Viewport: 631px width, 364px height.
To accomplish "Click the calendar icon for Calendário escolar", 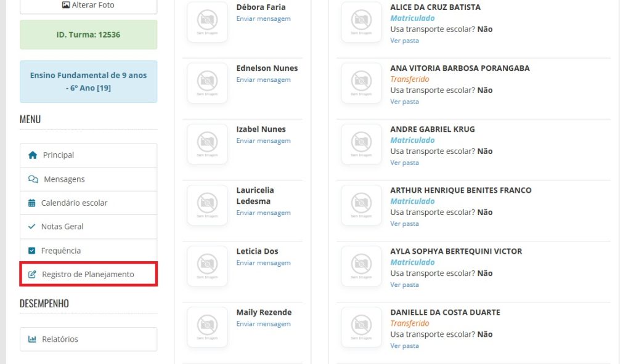I will tap(32, 203).
